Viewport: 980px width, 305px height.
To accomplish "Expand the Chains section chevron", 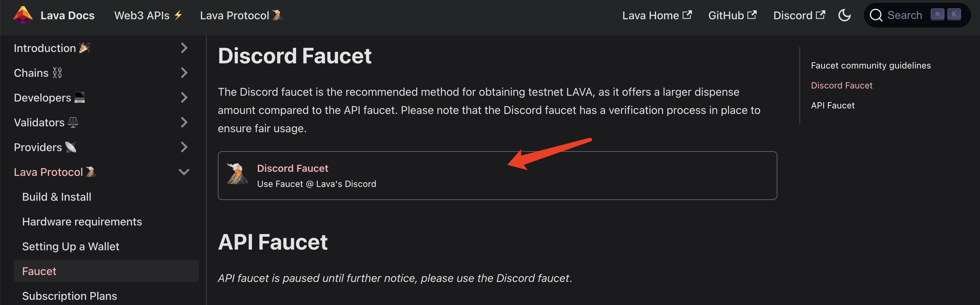I will coord(184,73).
